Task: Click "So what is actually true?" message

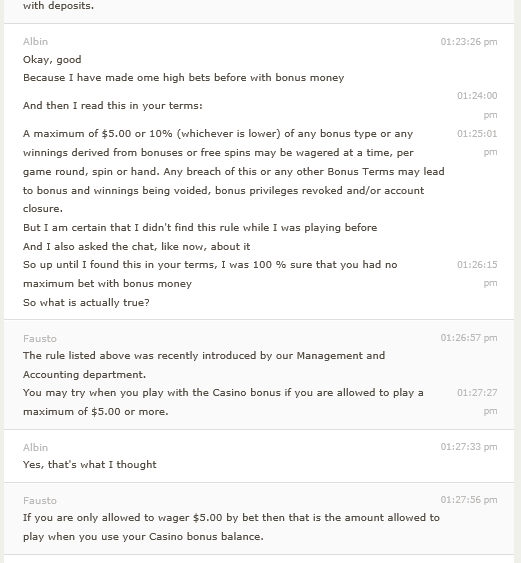Action: pos(86,303)
